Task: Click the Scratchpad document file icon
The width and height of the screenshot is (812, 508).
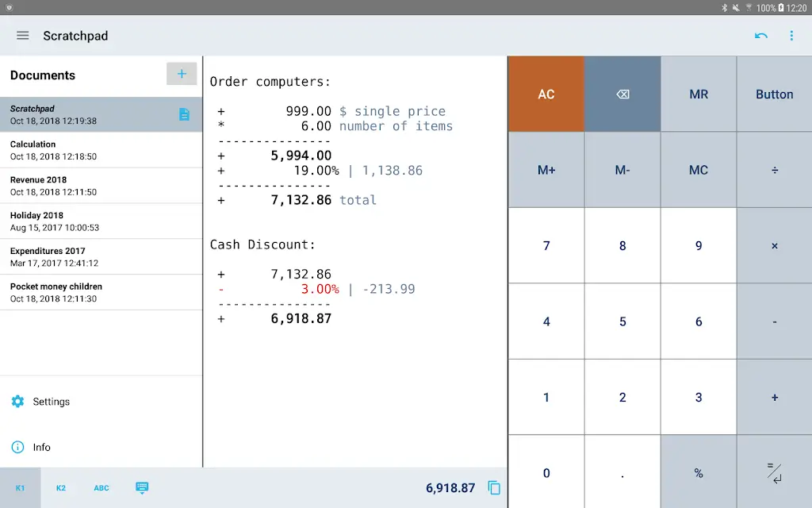Action: 184,114
